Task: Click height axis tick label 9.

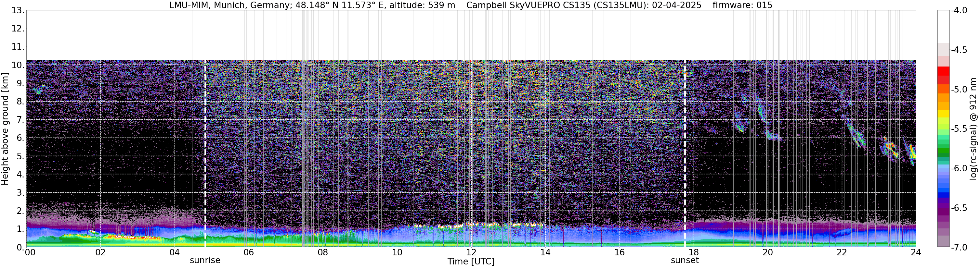Action: (20, 83)
